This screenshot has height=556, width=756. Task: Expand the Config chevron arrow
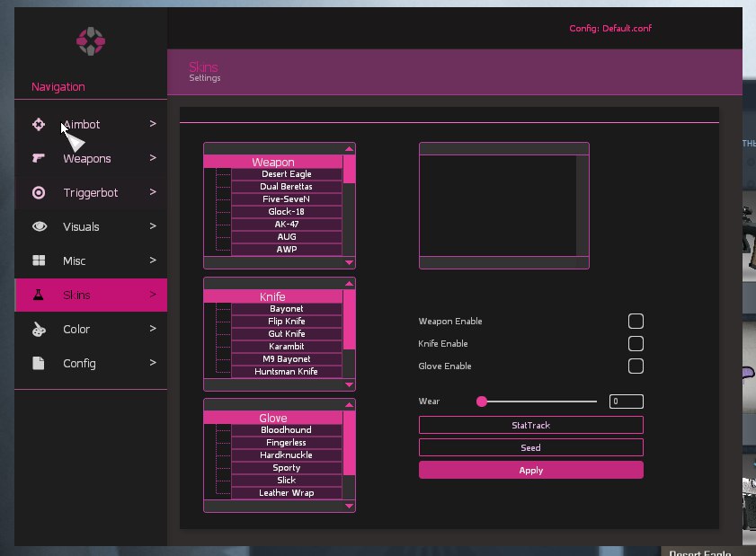coord(153,363)
